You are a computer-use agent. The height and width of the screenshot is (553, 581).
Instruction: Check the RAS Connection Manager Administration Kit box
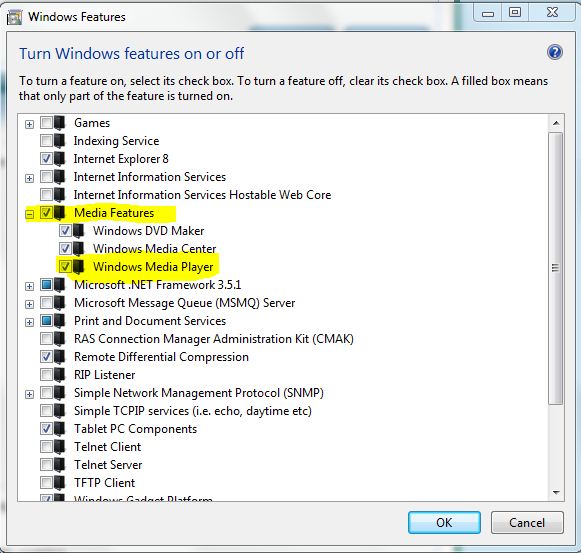point(46,338)
